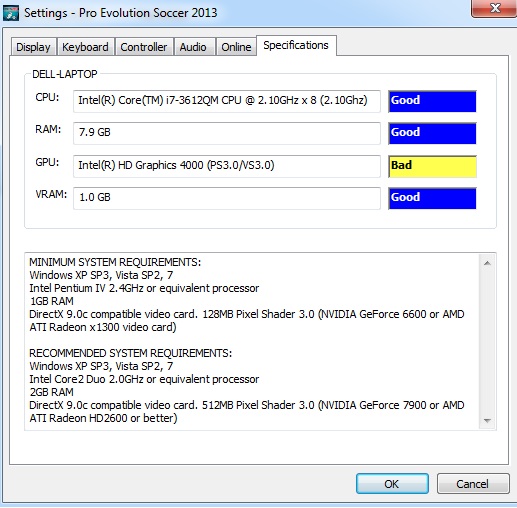Close the Settings window
The width and height of the screenshot is (517, 508).
click(x=494, y=8)
